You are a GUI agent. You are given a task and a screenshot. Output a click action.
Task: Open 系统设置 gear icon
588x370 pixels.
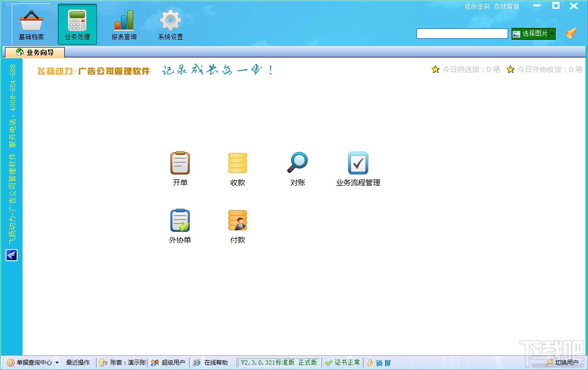tap(171, 24)
